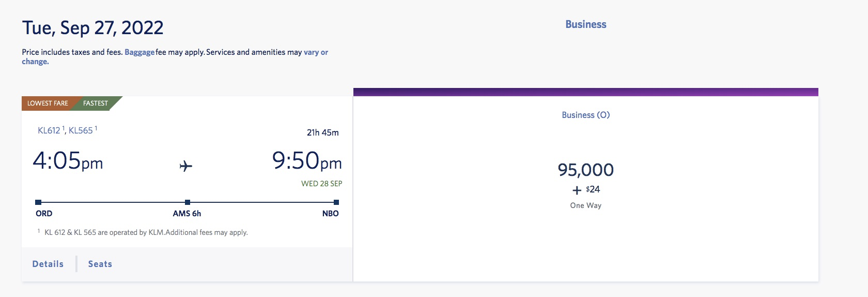Click the 21h 45m total duration text

coord(322,132)
